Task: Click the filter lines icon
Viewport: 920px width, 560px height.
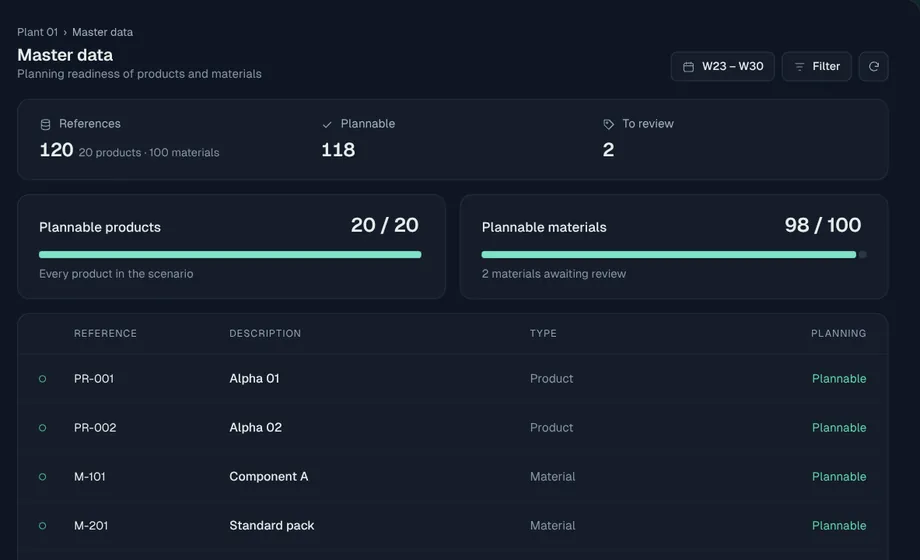Action: click(799, 67)
